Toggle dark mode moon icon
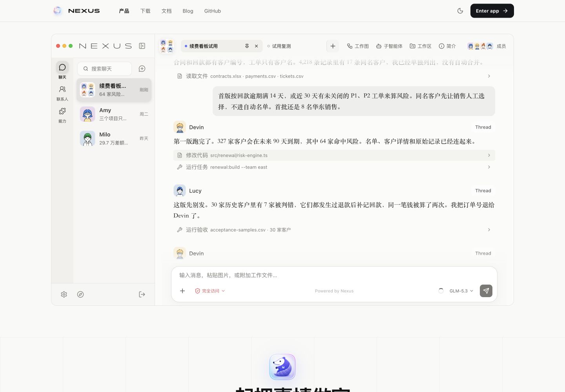The width and height of the screenshot is (565, 392). tap(460, 11)
